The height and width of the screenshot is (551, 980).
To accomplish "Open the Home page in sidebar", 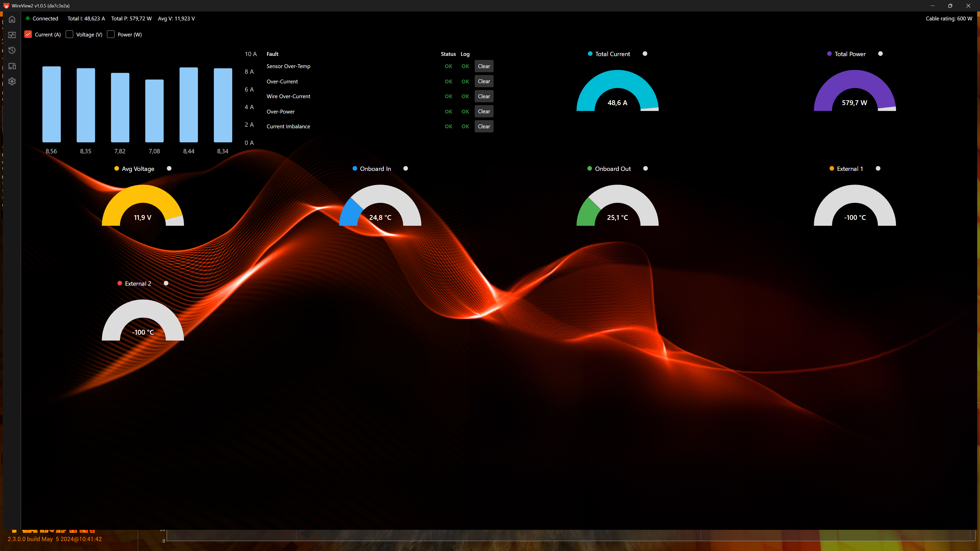I will (12, 19).
